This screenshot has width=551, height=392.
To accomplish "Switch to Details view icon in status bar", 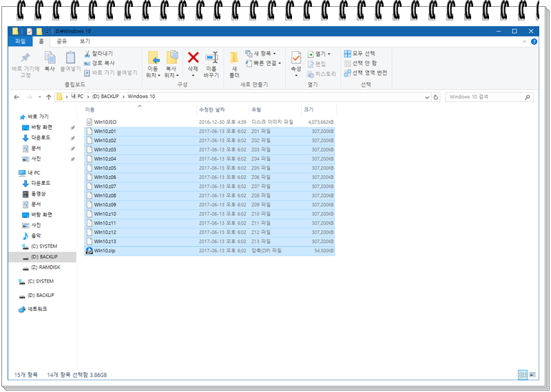I will tap(523, 375).
